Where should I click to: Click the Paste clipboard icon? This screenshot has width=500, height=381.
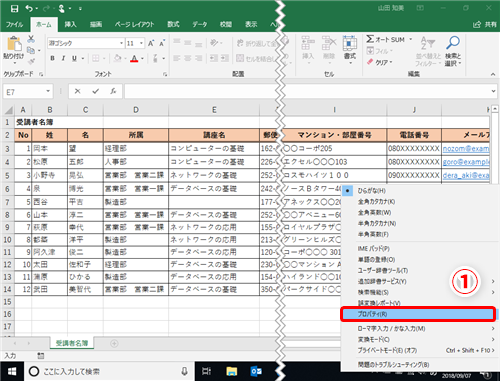(x=14, y=44)
